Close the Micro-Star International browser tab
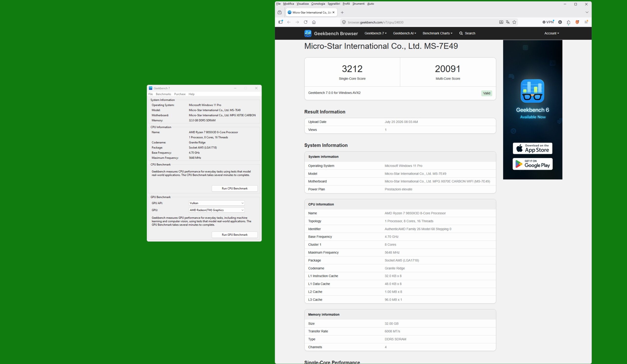Image resolution: width=627 pixels, height=364 pixels. coord(333,12)
